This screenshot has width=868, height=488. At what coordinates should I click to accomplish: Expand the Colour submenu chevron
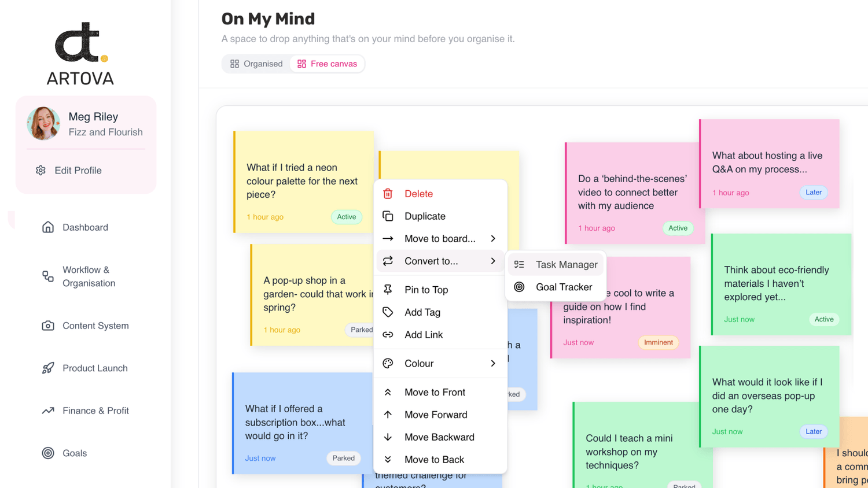tap(493, 364)
